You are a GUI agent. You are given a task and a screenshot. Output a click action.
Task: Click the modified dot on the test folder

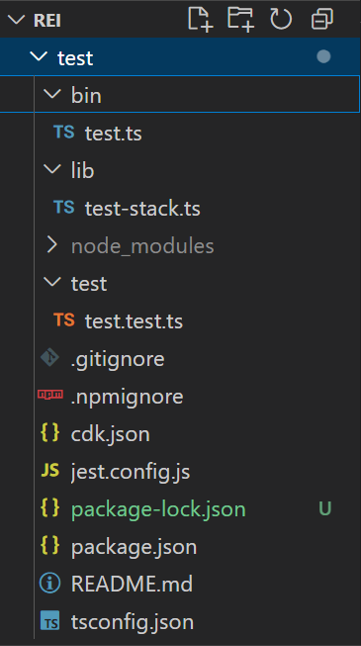tap(324, 56)
